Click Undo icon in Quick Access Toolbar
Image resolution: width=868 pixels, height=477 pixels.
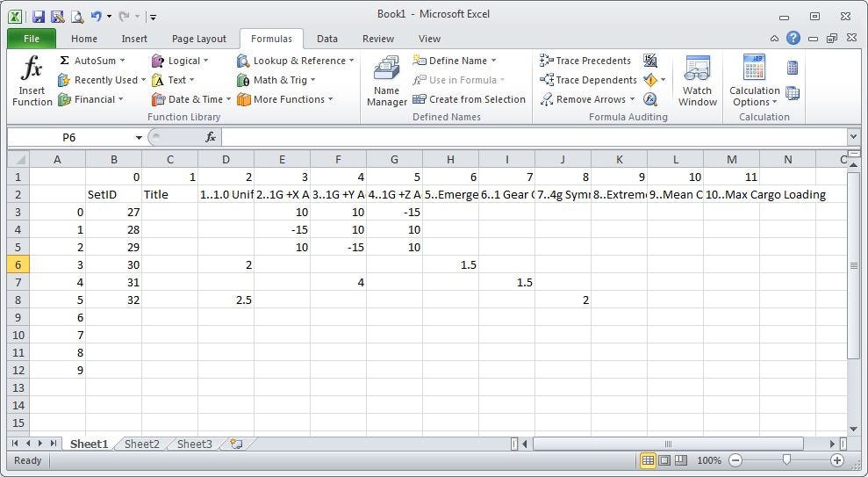[97, 18]
